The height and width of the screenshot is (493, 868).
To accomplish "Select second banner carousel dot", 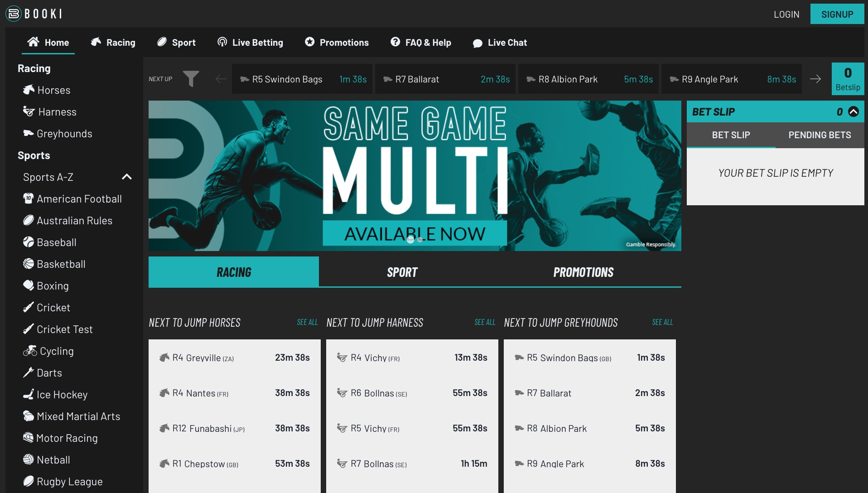I will point(420,240).
